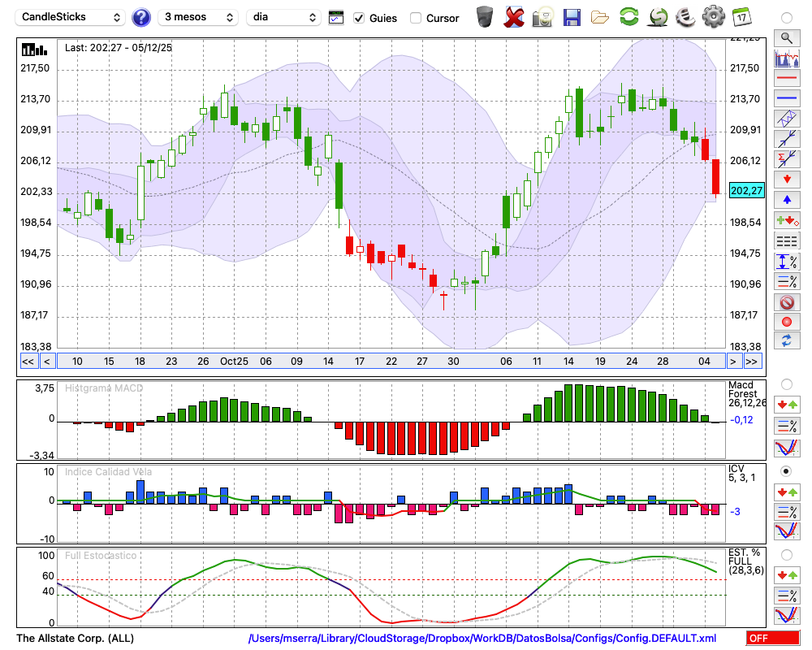Click ICV panel lines percent icon
The width and height of the screenshot is (812, 650).
pyautogui.click(x=787, y=512)
